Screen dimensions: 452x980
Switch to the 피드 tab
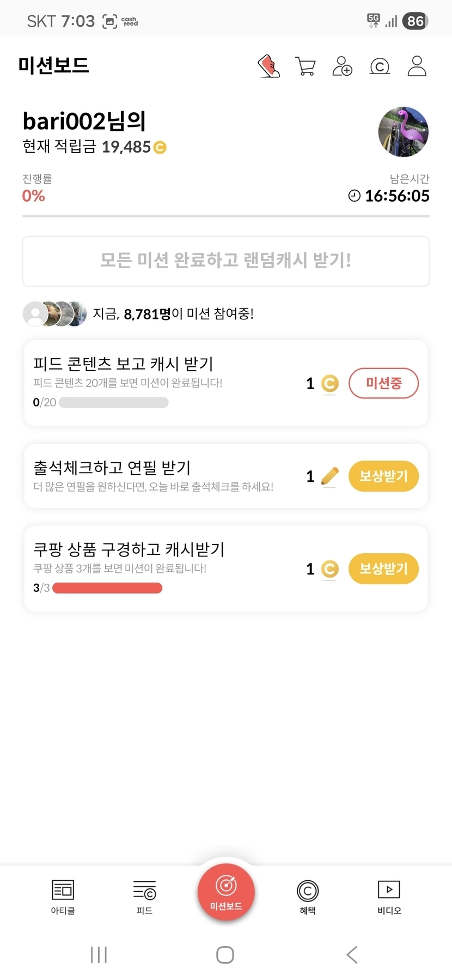[144, 897]
